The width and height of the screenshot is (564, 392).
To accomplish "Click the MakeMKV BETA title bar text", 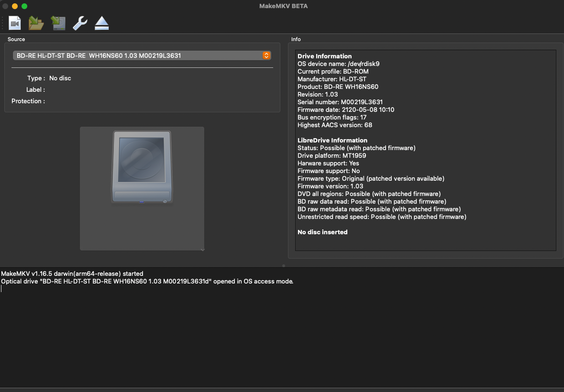I will (283, 6).
